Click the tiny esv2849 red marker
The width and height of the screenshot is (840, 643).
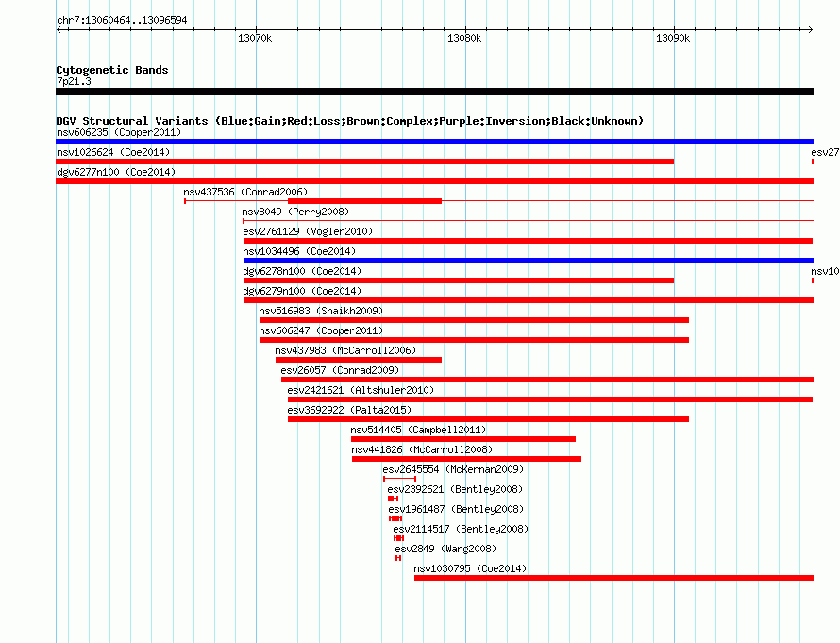(x=398, y=558)
